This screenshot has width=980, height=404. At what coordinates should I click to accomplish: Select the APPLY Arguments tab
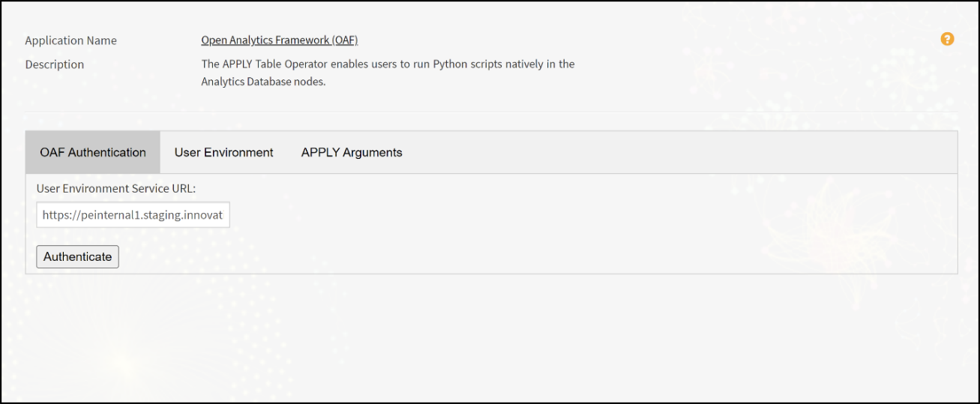352,153
